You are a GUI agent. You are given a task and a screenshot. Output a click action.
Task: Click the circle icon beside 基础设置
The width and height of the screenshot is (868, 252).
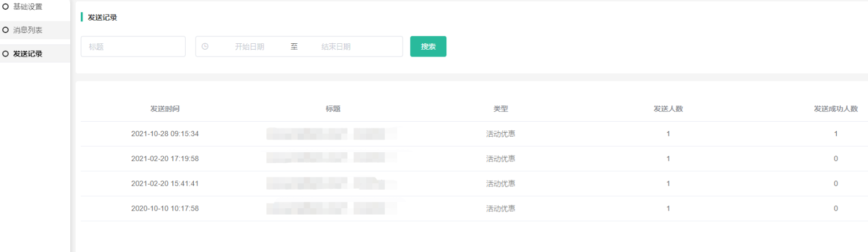point(6,7)
